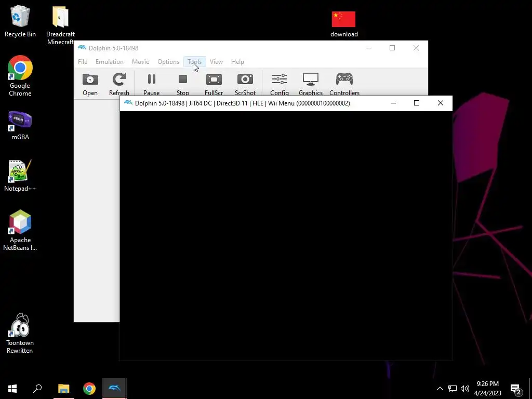Open the taskbar clock and date
The image size is (532, 399).
tap(487, 389)
